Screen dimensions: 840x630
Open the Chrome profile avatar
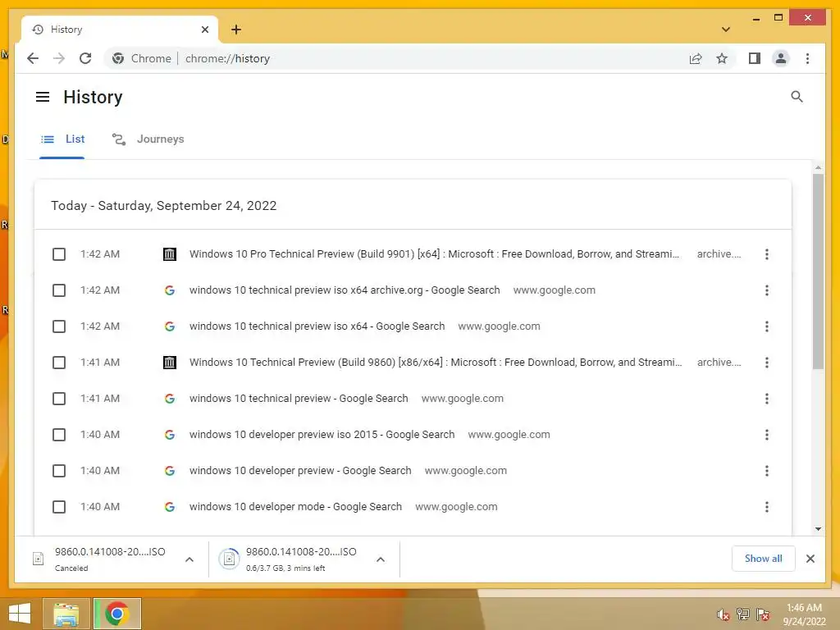[x=781, y=58]
